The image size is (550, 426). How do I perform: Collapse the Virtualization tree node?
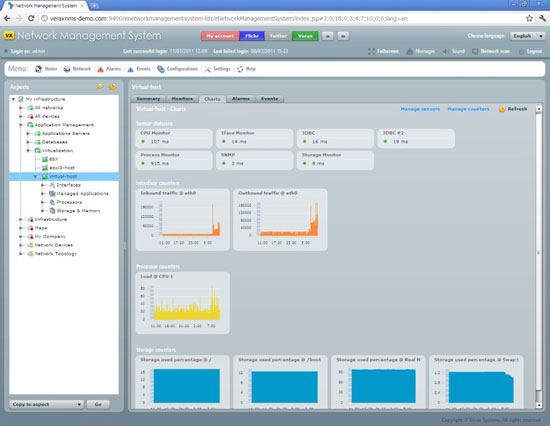28,151
